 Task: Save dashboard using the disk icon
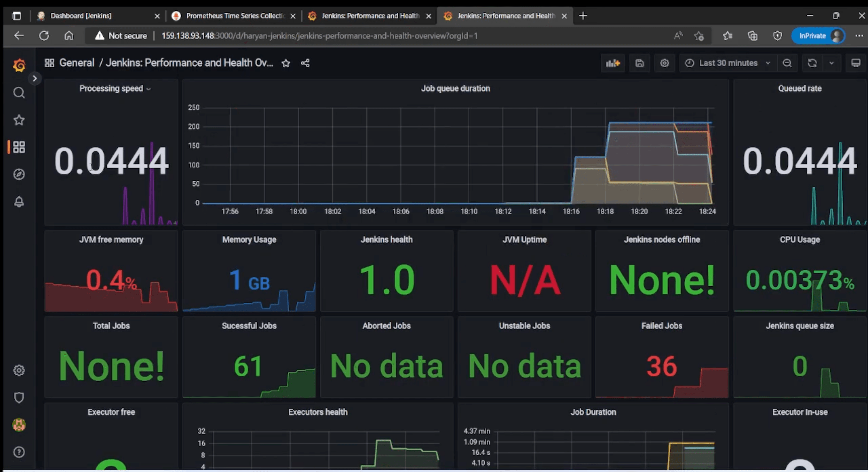click(639, 63)
